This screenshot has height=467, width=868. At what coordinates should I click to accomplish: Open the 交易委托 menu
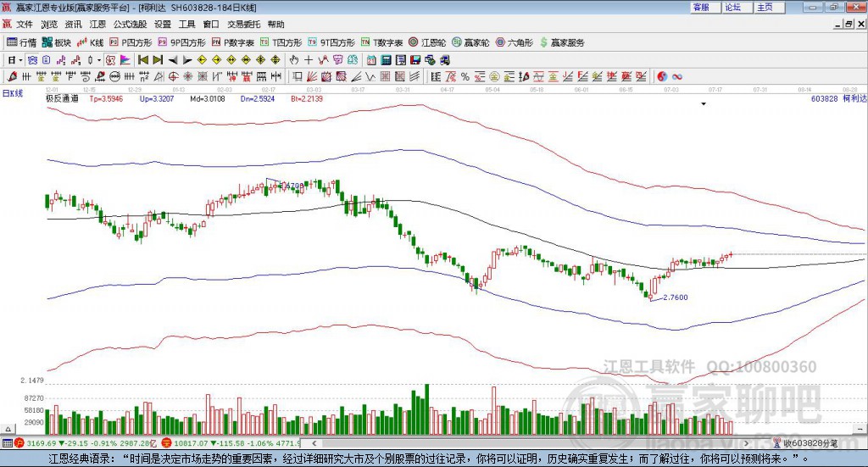[243, 25]
